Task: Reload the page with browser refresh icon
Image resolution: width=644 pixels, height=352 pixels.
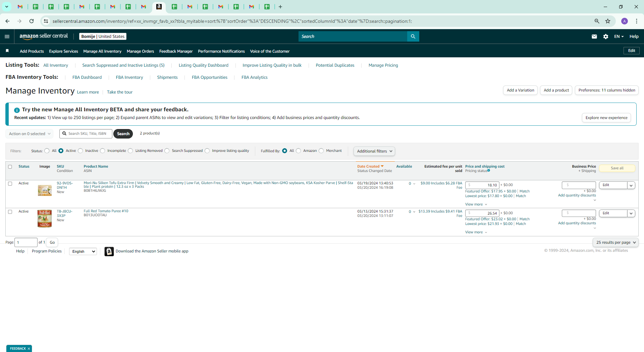Action: tap(32, 21)
